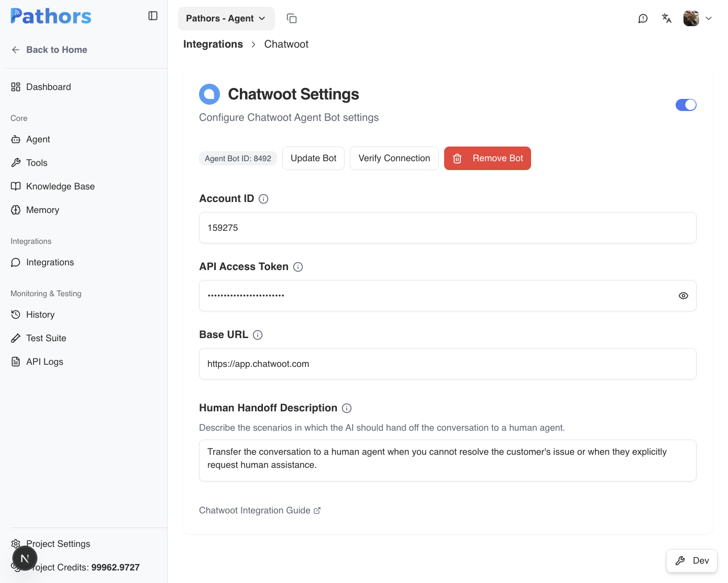The image size is (728, 583).
Task: Click the Agent Bot ID: 8492 badge
Action: coord(238,159)
